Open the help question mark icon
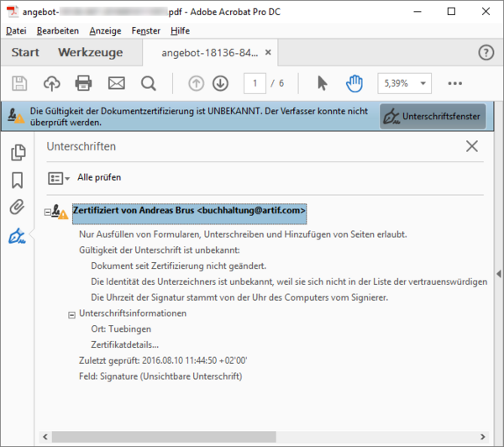The width and height of the screenshot is (504, 447). point(486,52)
